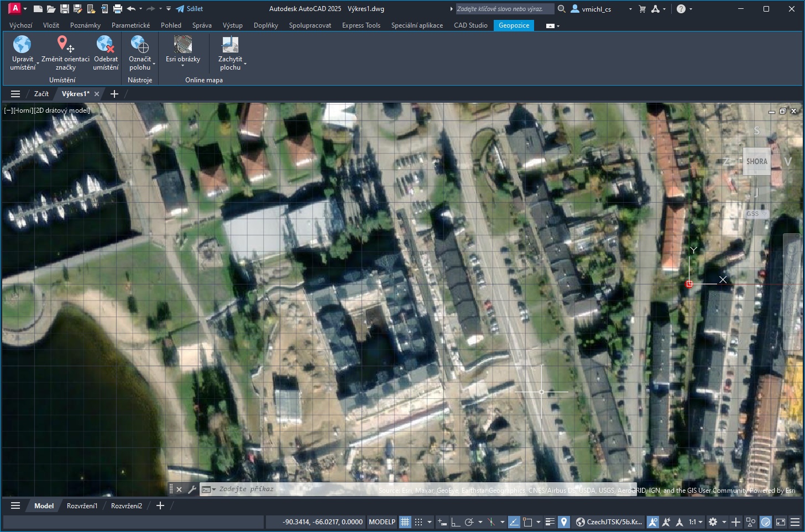This screenshot has width=805, height=532.
Task: Open GSS coordinate system dropdown on ViewCube
Action: point(756,214)
